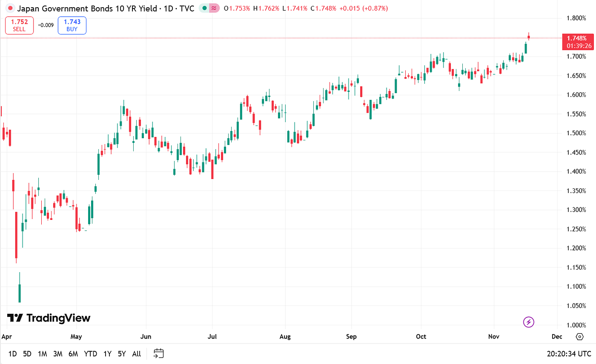Click the blue BUY 1.743 button
This screenshot has height=364, width=596.
pyautogui.click(x=72, y=26)
